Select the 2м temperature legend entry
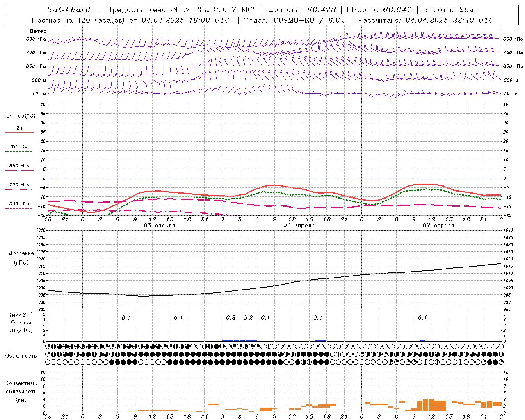 point(19,128)
